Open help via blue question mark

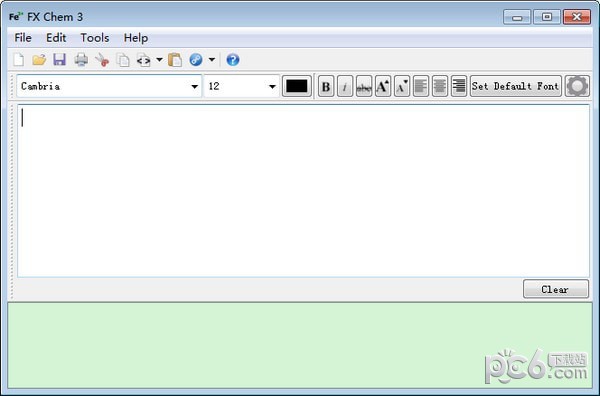tap(233, 60)
